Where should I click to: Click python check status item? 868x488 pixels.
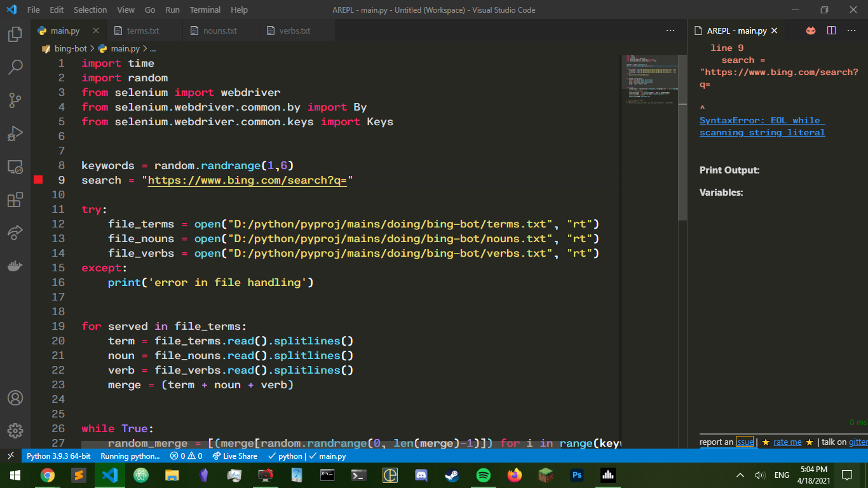(285, 456)
